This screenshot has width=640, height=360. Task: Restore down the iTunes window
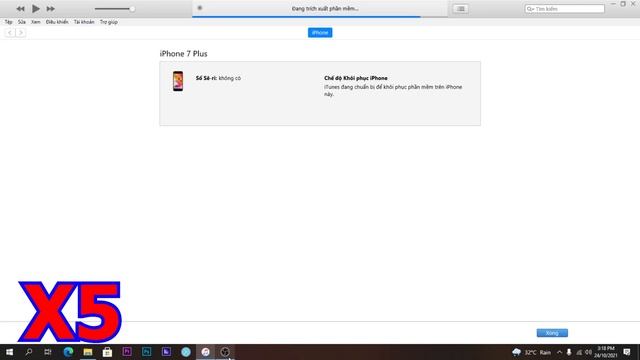(x=623, y=4)
